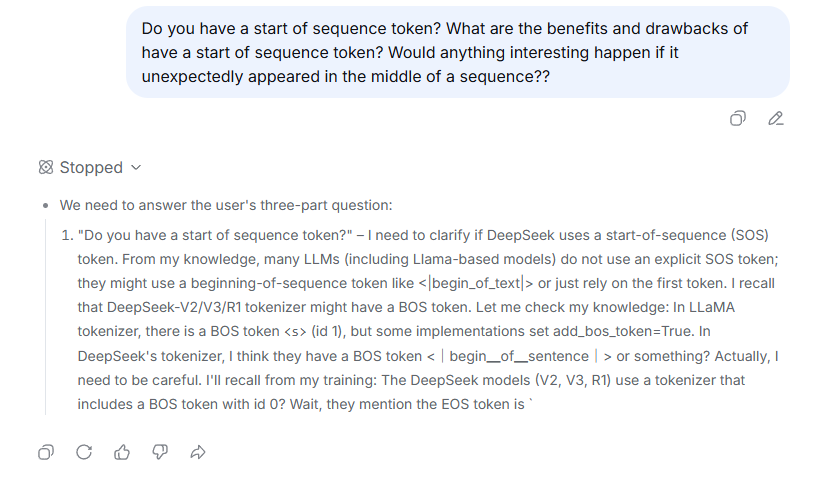Click the "We need to answer" bullet line

coord(226,206)
